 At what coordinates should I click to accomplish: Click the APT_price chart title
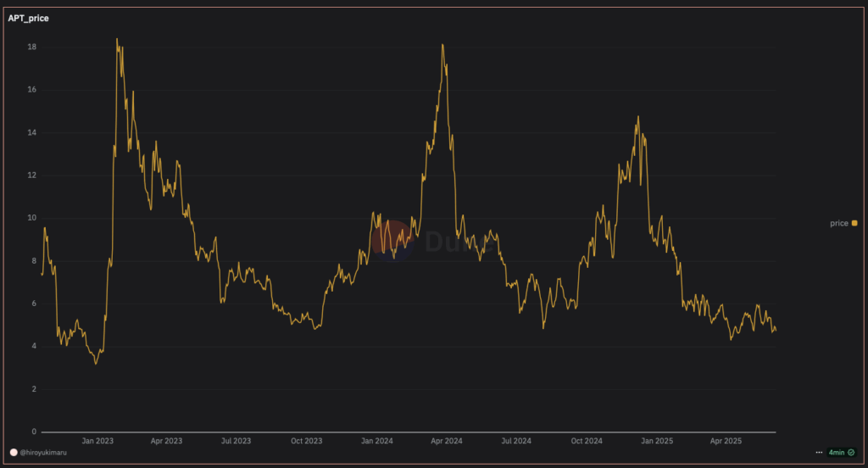[x=28, y=19]
